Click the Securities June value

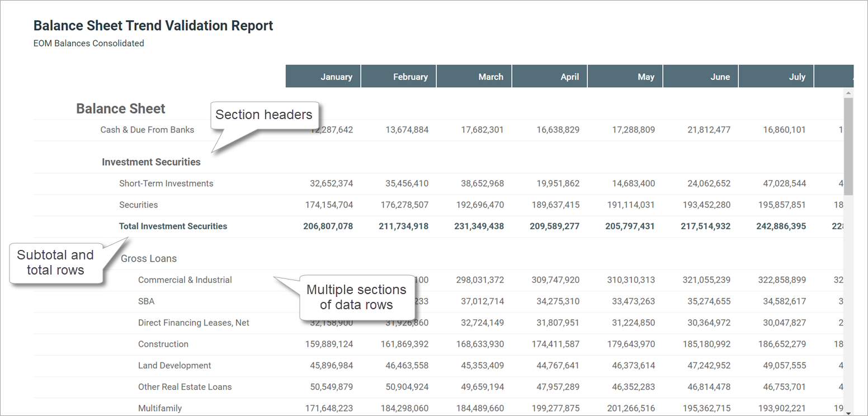[x=706, y=205]
